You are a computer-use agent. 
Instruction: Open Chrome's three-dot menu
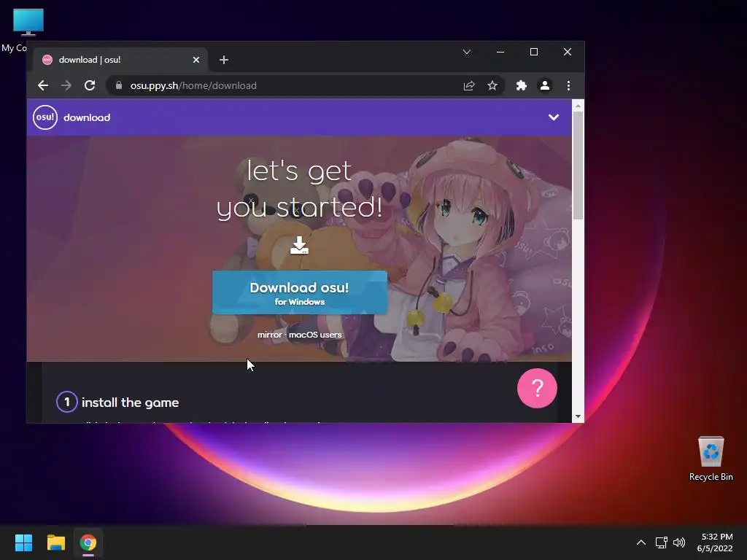coord(568,86)
